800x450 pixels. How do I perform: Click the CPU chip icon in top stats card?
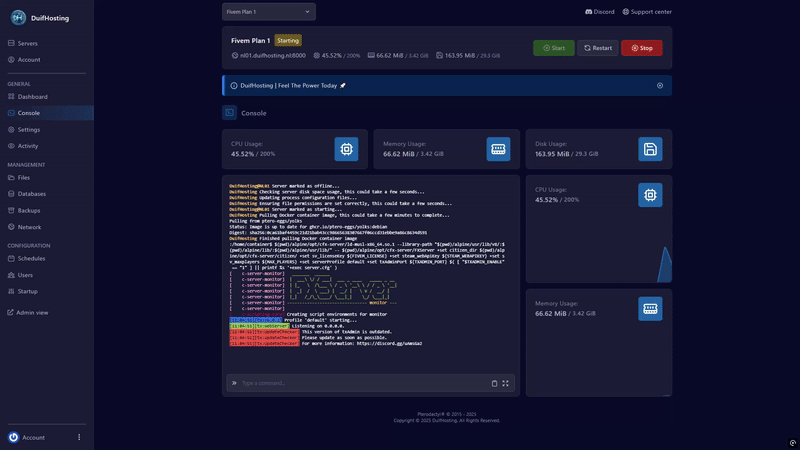(346, 149)
